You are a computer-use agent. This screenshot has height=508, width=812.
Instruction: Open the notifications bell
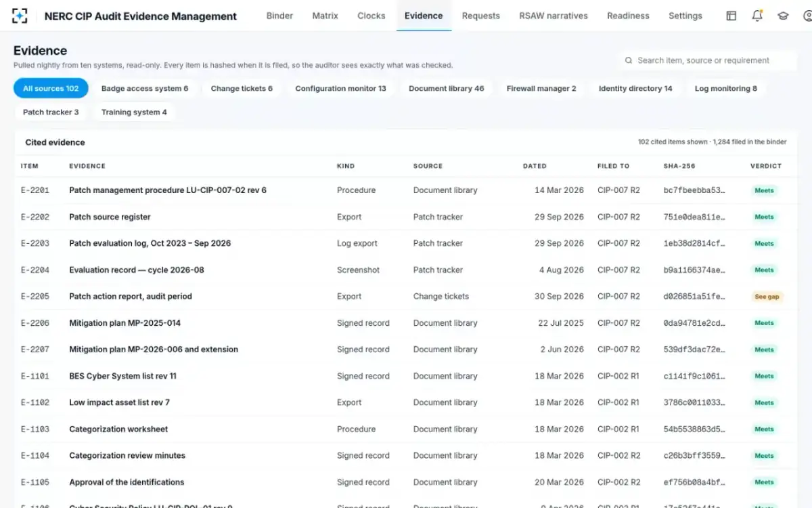757,16
